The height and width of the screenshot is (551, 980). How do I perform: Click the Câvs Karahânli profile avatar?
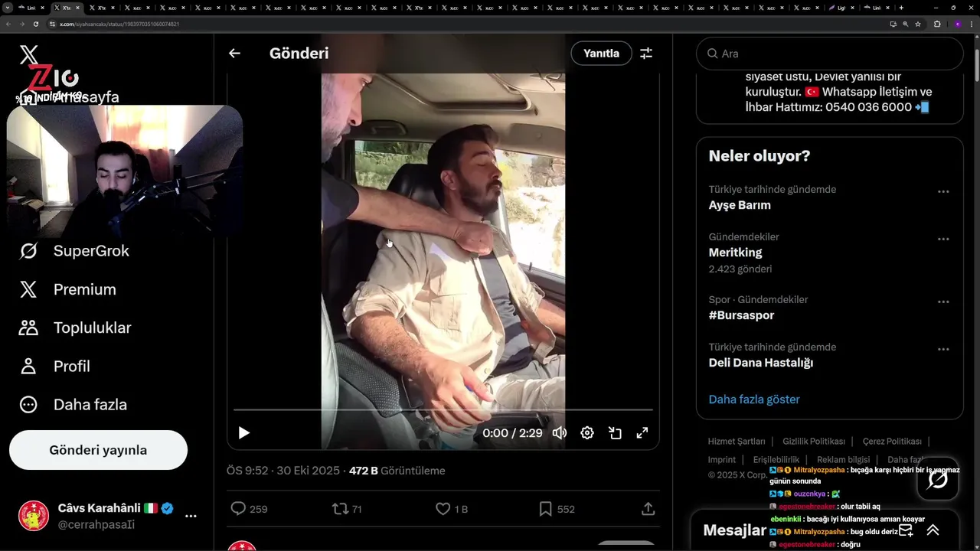coord(34,516)
